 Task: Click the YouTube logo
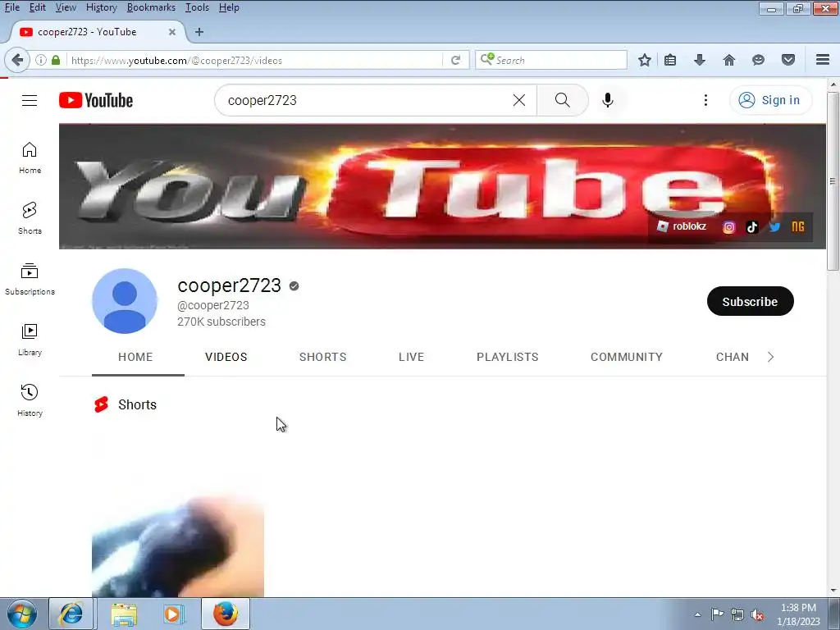[96, 100]
